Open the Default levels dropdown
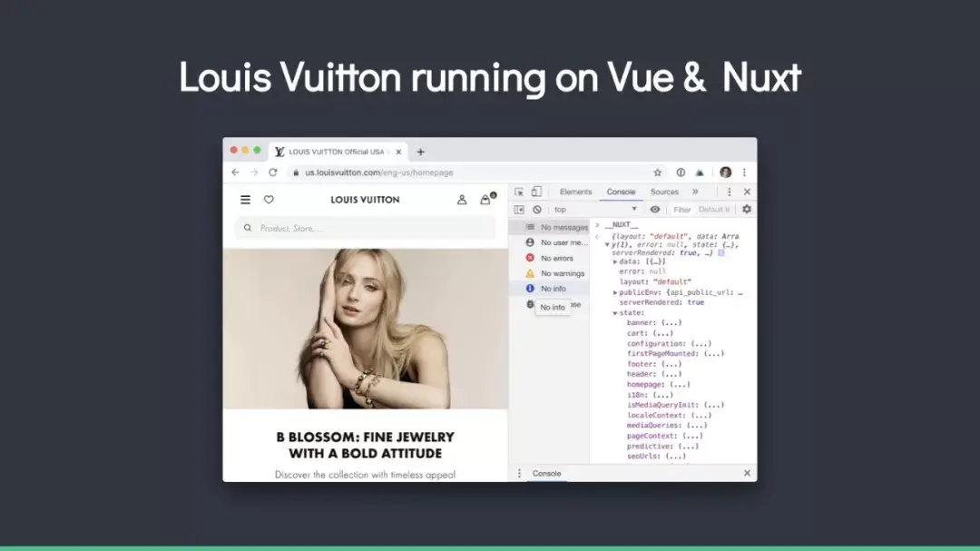Screen dimensions: 980x551 (x=714, y=210)
